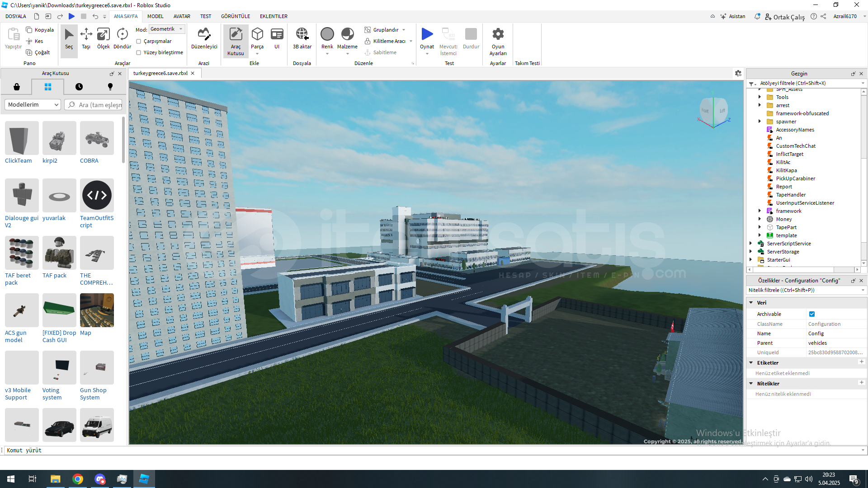Expand the StarterGui tree node
Screen dimensions: 868x488
pyautogui.click(x=751, y=259)
